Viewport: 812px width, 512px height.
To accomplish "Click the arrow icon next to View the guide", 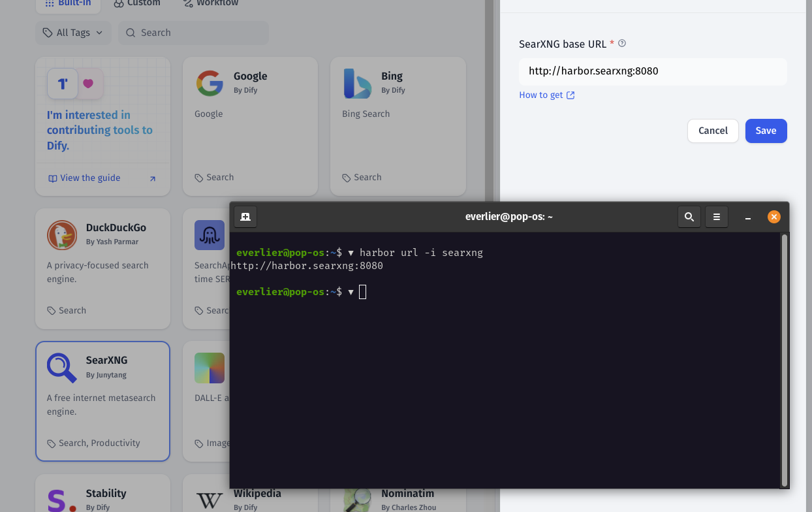I will pyautogui.click(x=153, y=178).
